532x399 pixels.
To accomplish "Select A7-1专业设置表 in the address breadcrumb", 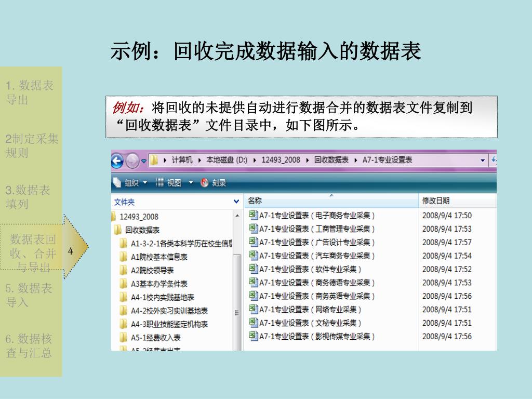I will point(387,160).
